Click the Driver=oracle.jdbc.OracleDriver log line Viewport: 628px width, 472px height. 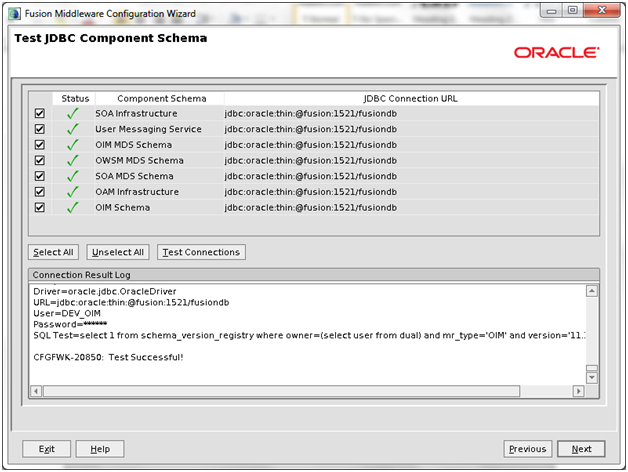(105, 291)
